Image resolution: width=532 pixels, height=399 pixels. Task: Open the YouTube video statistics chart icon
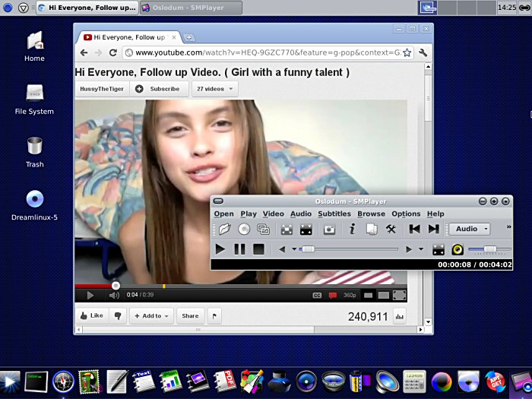(x=400, y=316)
